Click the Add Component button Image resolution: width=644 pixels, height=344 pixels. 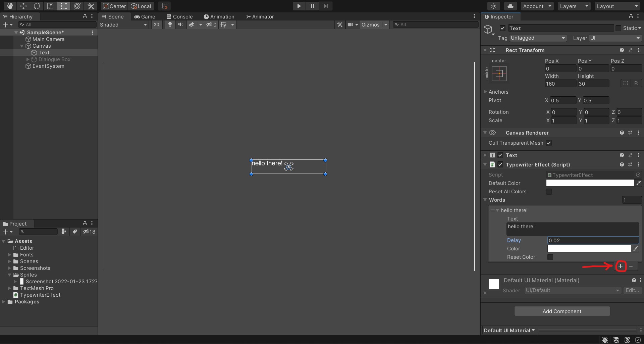(x=562, y=311)
